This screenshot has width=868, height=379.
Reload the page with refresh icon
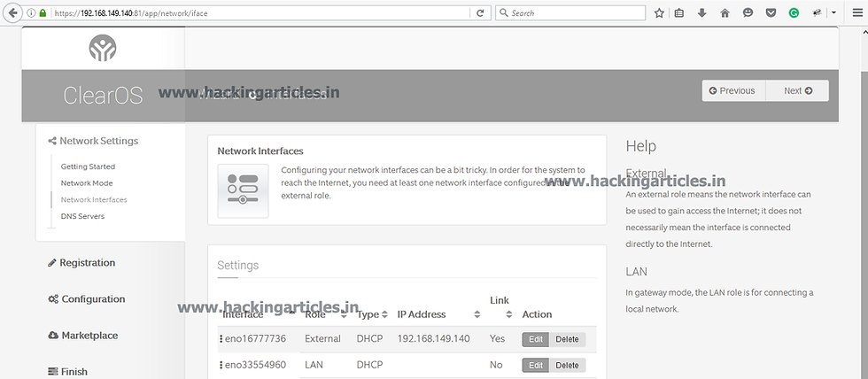click(480, 12)
